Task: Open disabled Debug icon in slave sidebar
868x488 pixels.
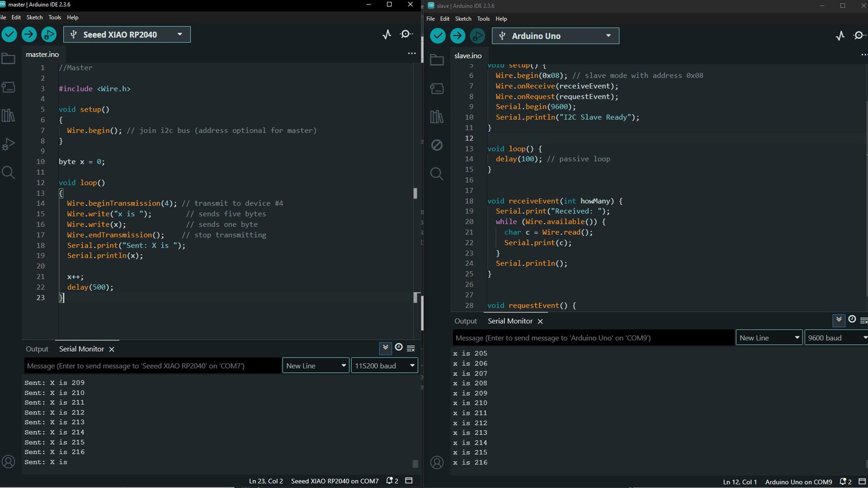Action: 437,145
